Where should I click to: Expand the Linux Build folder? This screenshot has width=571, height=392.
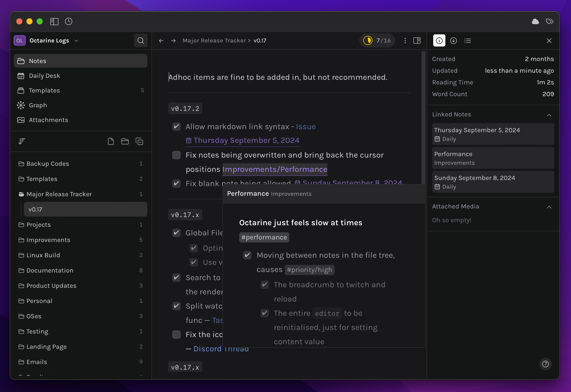point(81,255)
